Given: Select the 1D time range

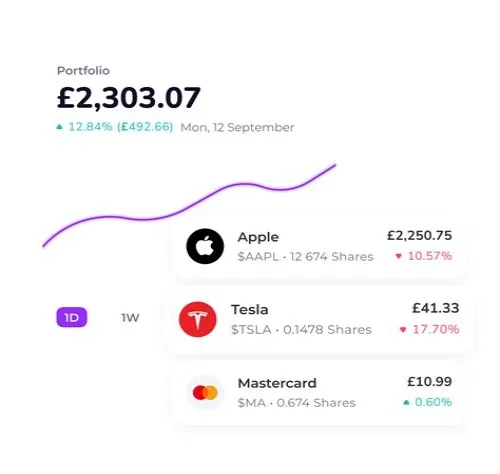Looking at the screenshot, I should pos(72,317).
